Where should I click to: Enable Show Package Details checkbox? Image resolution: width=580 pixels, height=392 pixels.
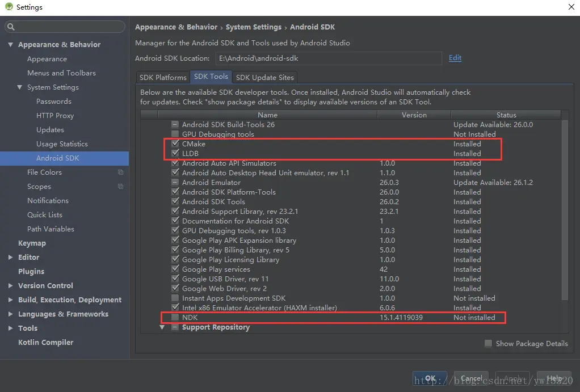(x=488, y=343)
